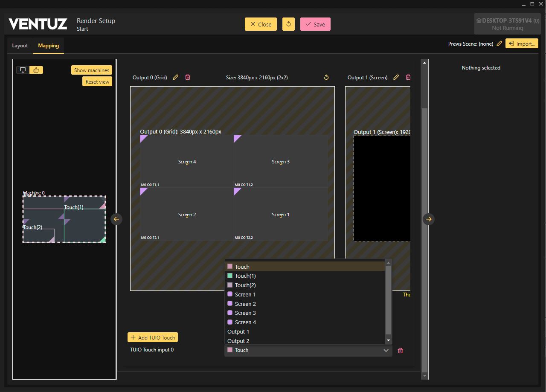Click the right arrow circle navigation icon
The image size is (546, 392).
pyautogui.click(x=429, y=219)
